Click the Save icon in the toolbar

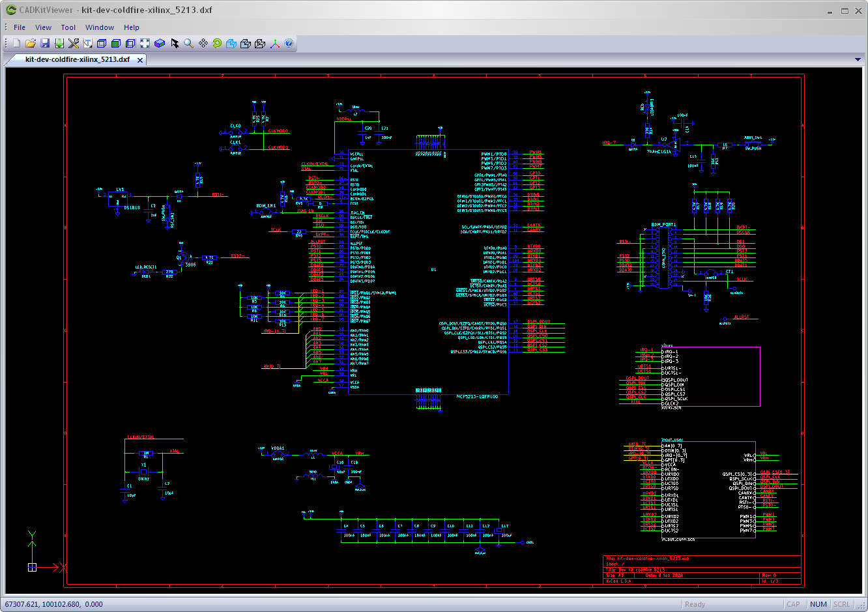(x=44, y=43)
